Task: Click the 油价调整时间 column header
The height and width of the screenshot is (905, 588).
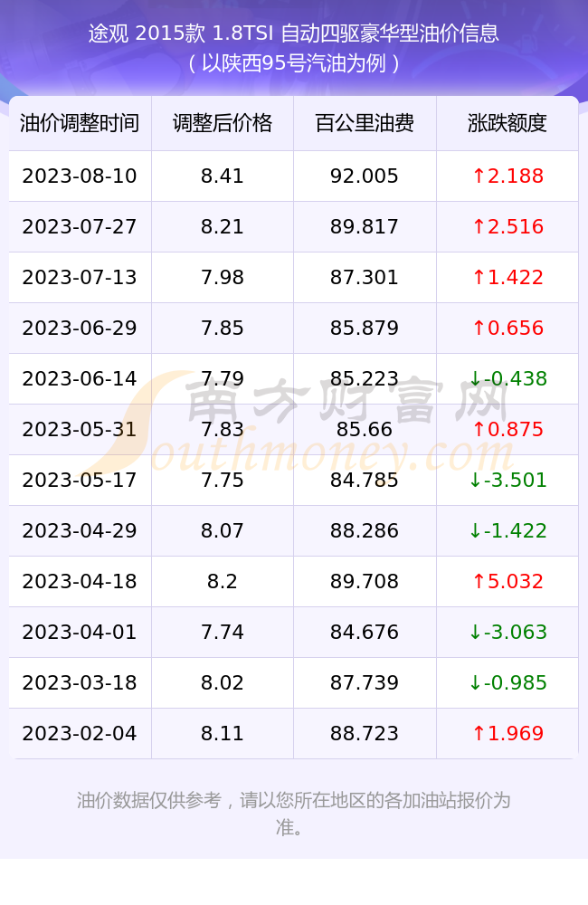Action: (x=80, y=123)
